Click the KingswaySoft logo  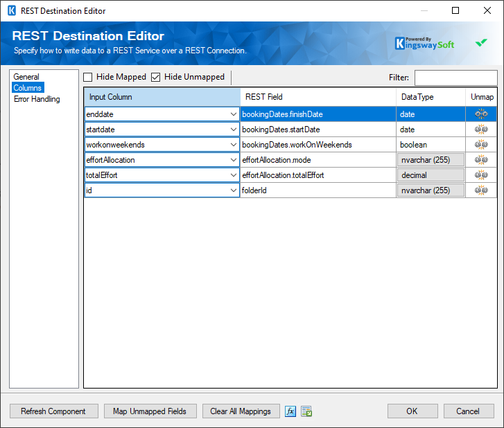[x=424, y=44]
